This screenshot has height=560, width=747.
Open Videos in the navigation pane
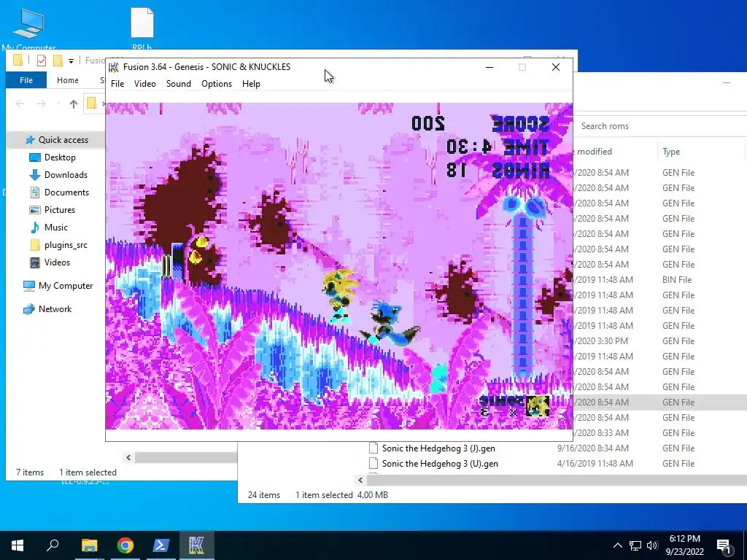click(x=57, y=262)
